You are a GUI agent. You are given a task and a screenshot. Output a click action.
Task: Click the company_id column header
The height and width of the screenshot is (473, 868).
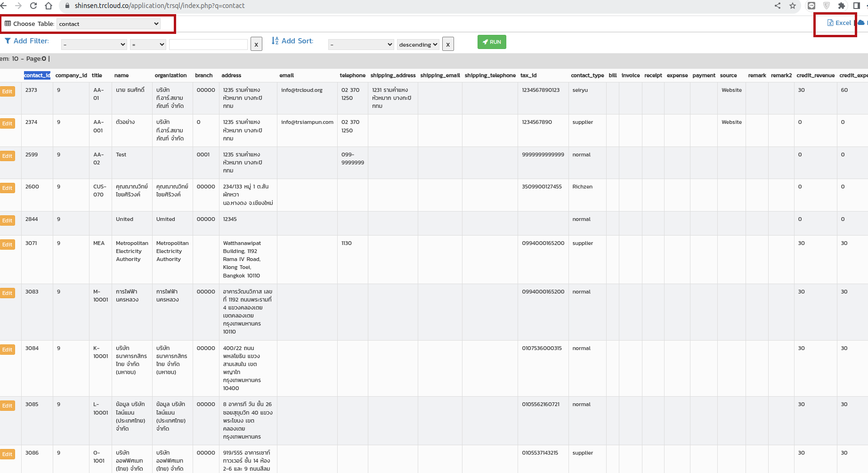click(x=71, y=75)
